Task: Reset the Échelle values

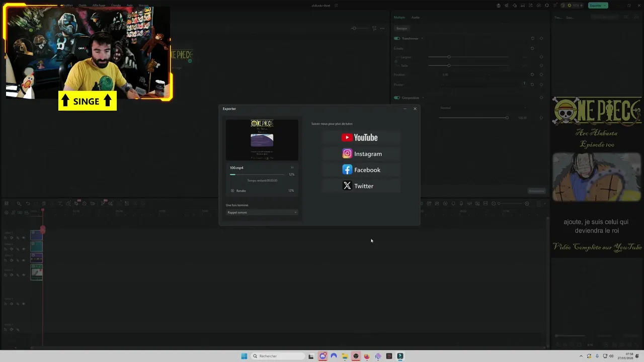Action: click(532, 48)
